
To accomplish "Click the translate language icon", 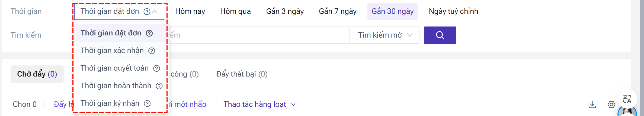I will pyautogui.click(x=627, y=99).
